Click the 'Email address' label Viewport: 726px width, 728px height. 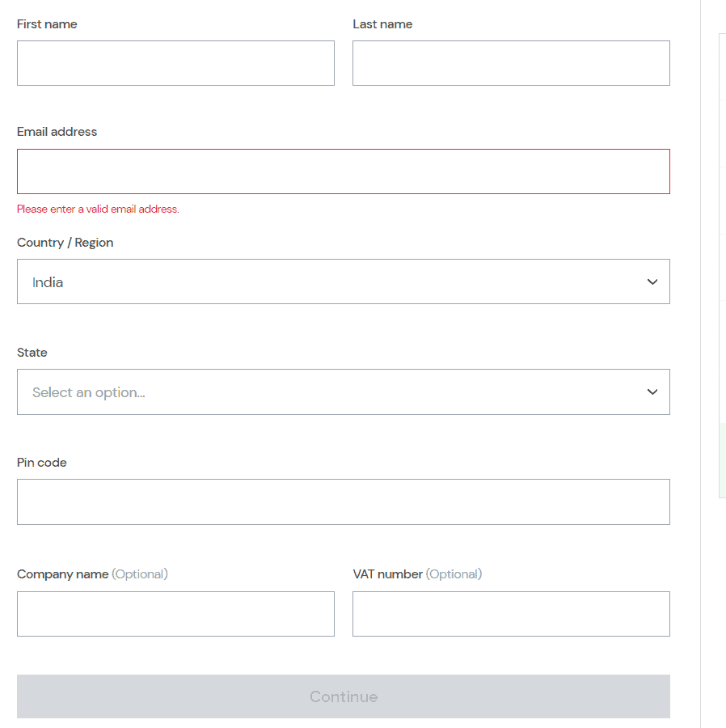(x=57, y=132)
